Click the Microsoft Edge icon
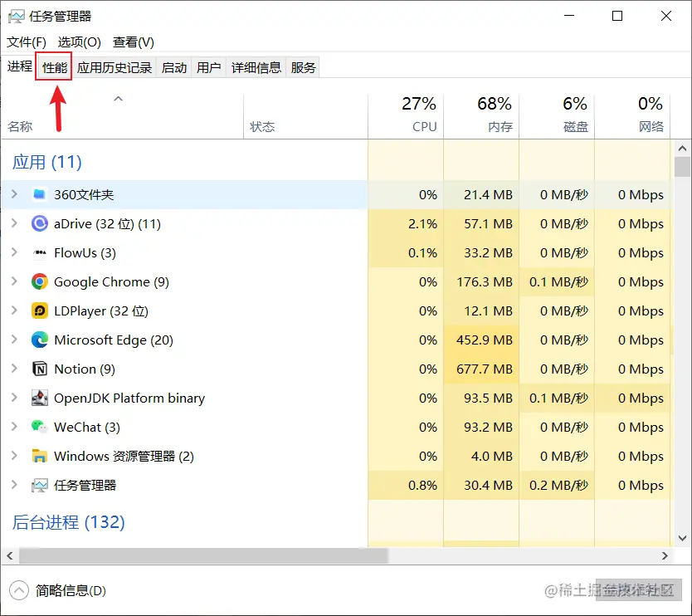Viewport: 692px width, 616px height. point(39,340)
